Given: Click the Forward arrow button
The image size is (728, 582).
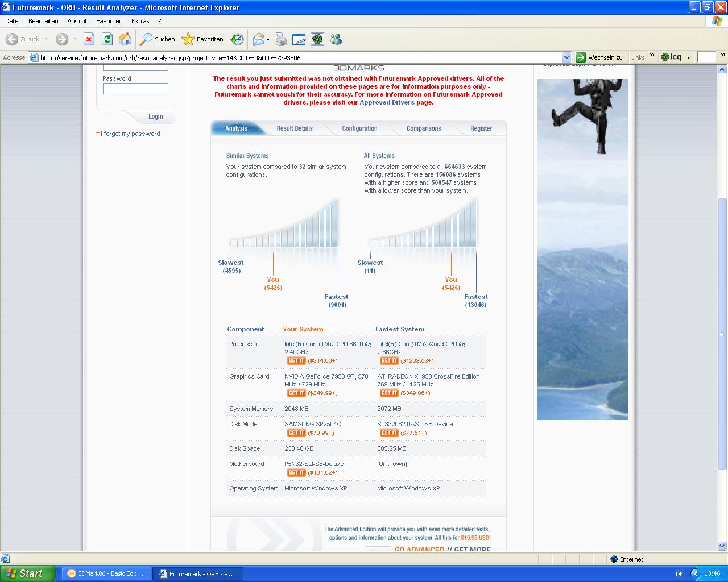Looking at the screenshot, I should tap(62, 39).
